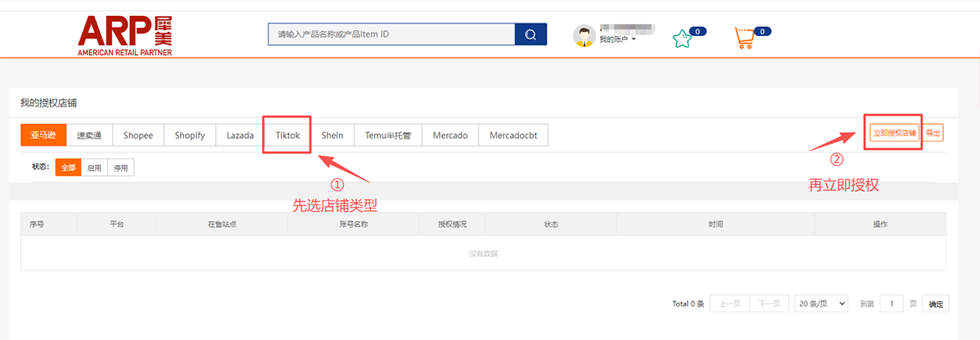Screen dimensions: 980x340
Task: Switch to the Shein tab
Action: click(x=332, y=135)
